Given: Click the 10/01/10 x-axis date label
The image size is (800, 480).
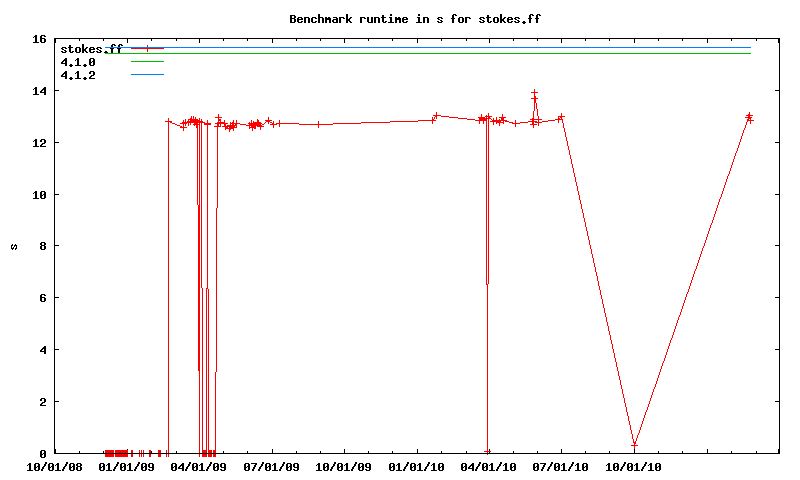Looking at the screenshot, I should 634,466.
